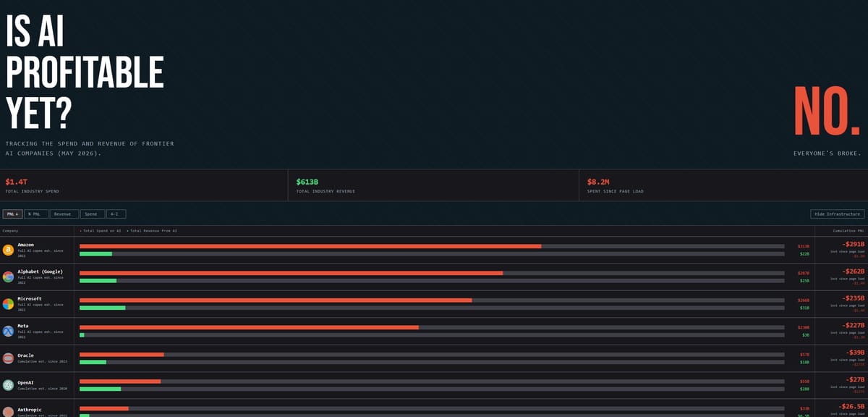This screenshot has height=417, width=868.
Task: Click Microsoft's $31B revenue amount
Action: tap(804, 308)
